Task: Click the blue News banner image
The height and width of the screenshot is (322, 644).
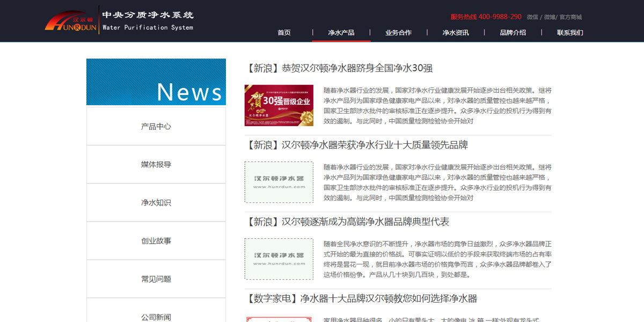Action: click(x=156, y=82)
